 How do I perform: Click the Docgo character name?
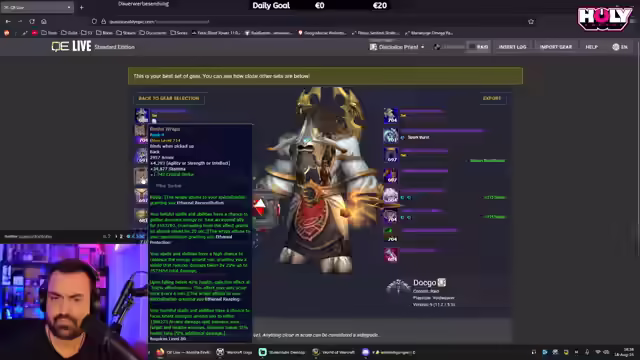tap(424, 282)
